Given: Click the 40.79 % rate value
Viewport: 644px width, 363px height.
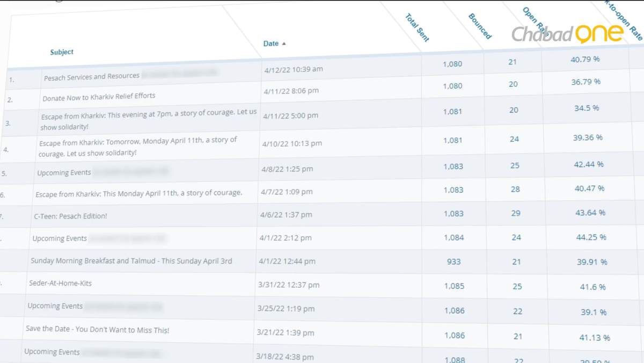Looking at the screenshot, I should coord(585,59).
